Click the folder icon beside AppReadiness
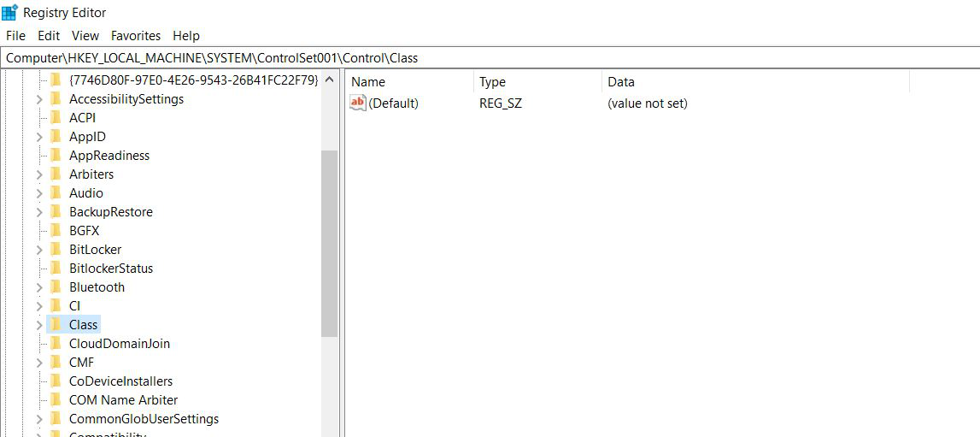The height and width of the screenshot is (437, 980). coord(56,156)
